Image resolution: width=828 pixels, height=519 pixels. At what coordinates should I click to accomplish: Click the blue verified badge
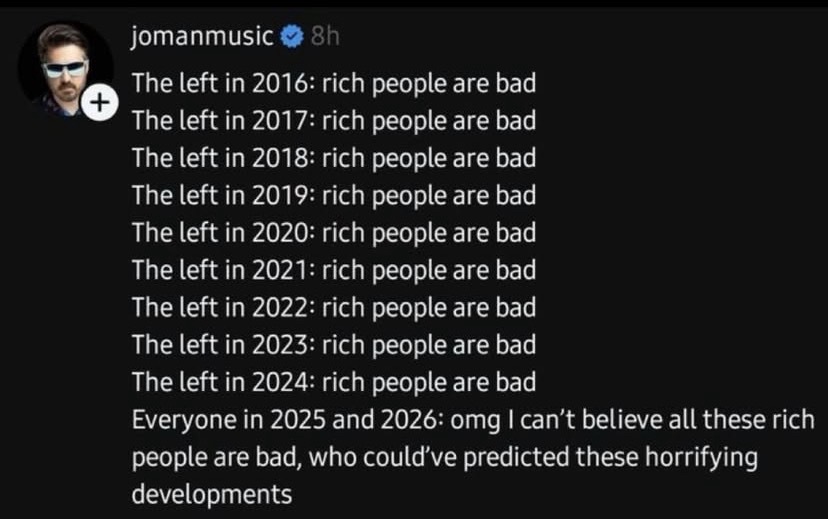click(x=292, y=38)
